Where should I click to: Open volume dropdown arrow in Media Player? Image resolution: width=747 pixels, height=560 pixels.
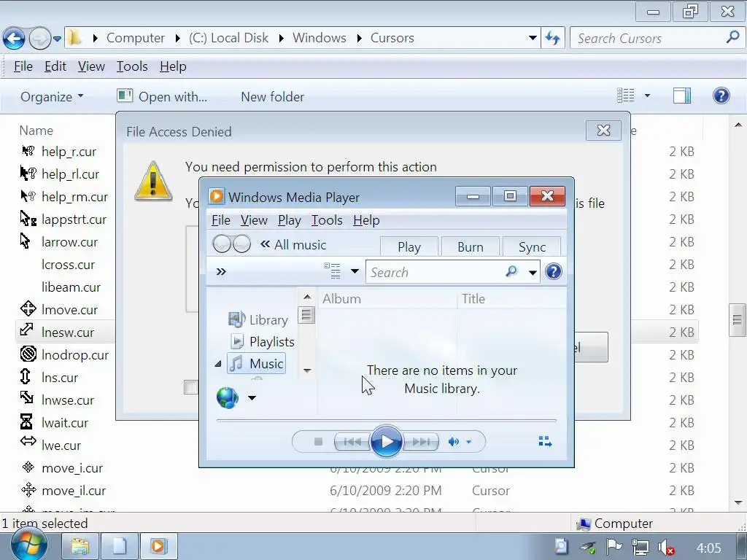[x=469, y=442]
